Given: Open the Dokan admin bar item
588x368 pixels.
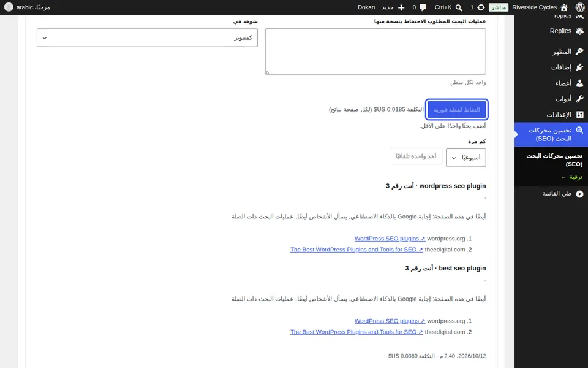Looking at the screenshot, I should coord(366,7).
